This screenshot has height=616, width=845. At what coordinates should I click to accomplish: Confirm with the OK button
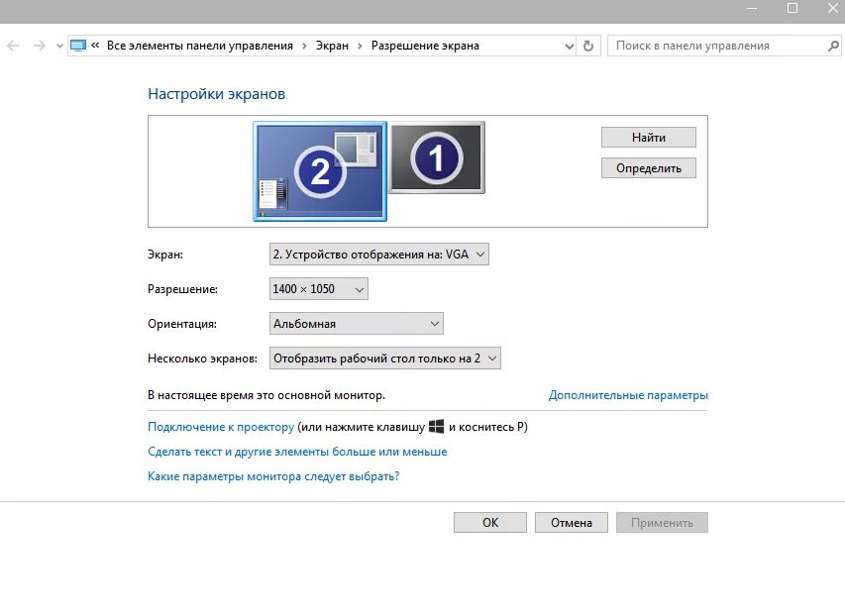pyautogui.click(x=490, y=522)
